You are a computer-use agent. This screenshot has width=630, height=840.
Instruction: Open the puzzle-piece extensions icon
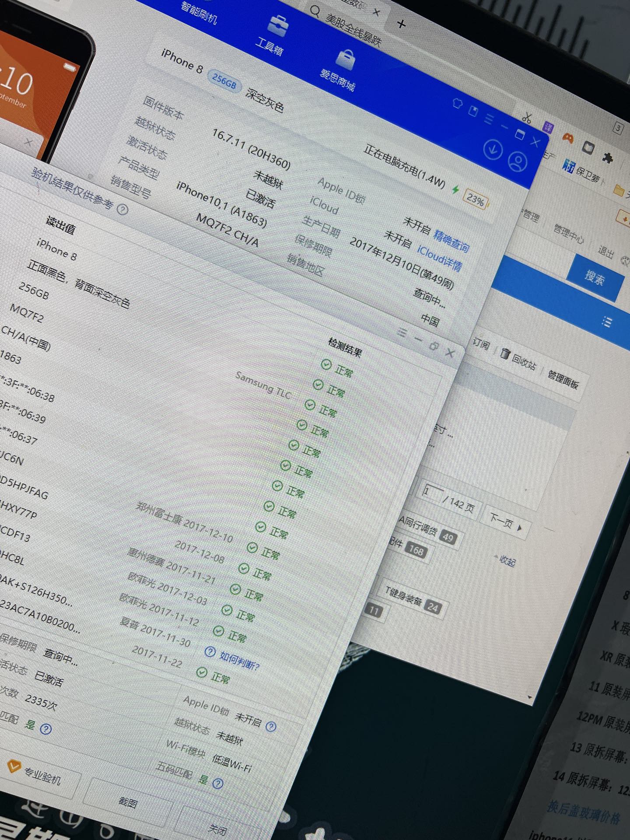coord(607,158)
